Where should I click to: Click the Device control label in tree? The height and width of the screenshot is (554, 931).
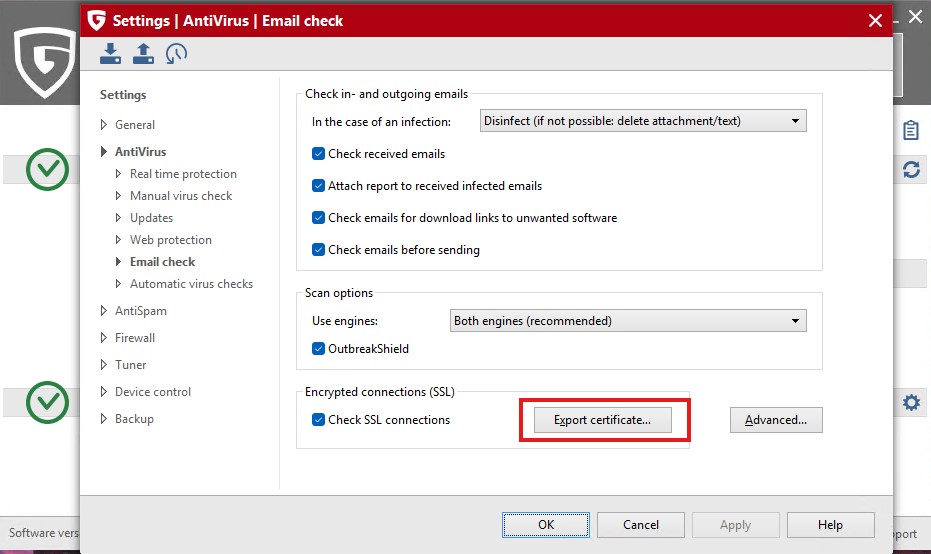(x=153, y=392)
